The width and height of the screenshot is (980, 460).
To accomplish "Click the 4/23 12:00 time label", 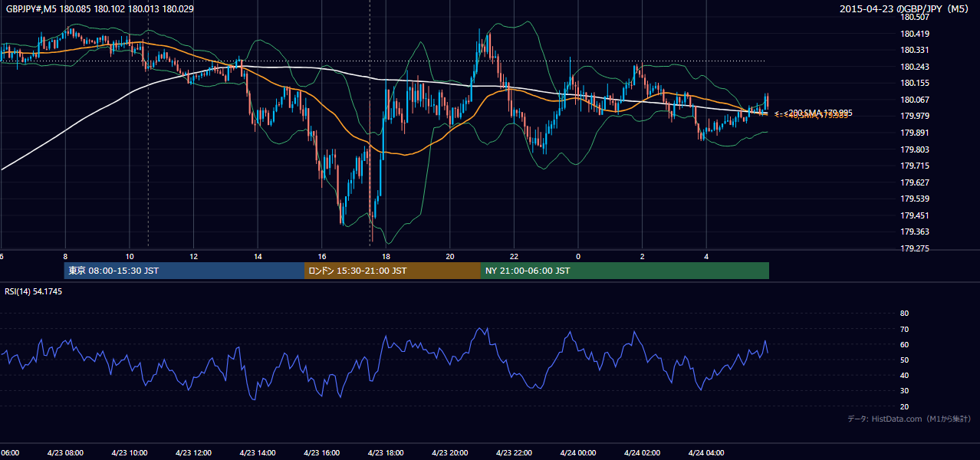I will point(193,452).
